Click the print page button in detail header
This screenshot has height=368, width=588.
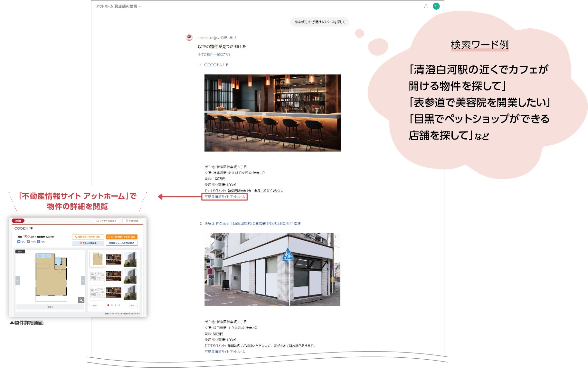(132, 221)
